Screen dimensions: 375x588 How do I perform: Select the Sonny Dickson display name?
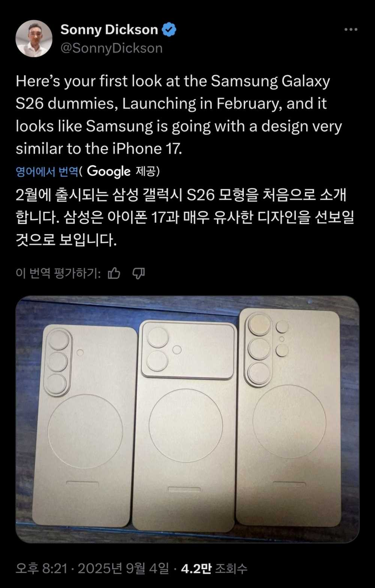[109, 30]
